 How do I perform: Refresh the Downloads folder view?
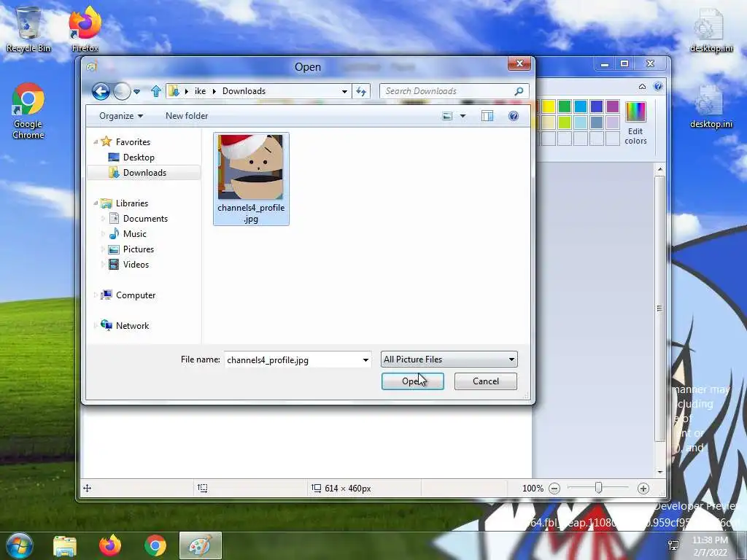click(361, 91)
